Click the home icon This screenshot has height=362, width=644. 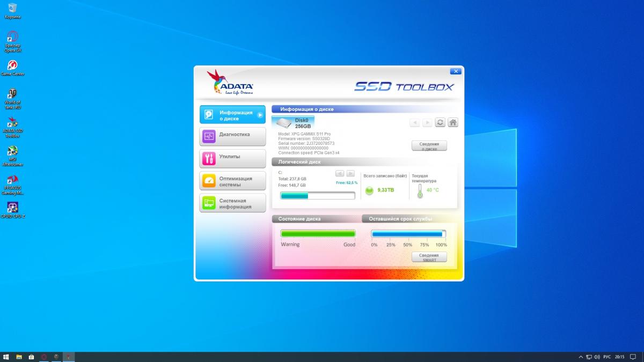(x=453, y=123)
